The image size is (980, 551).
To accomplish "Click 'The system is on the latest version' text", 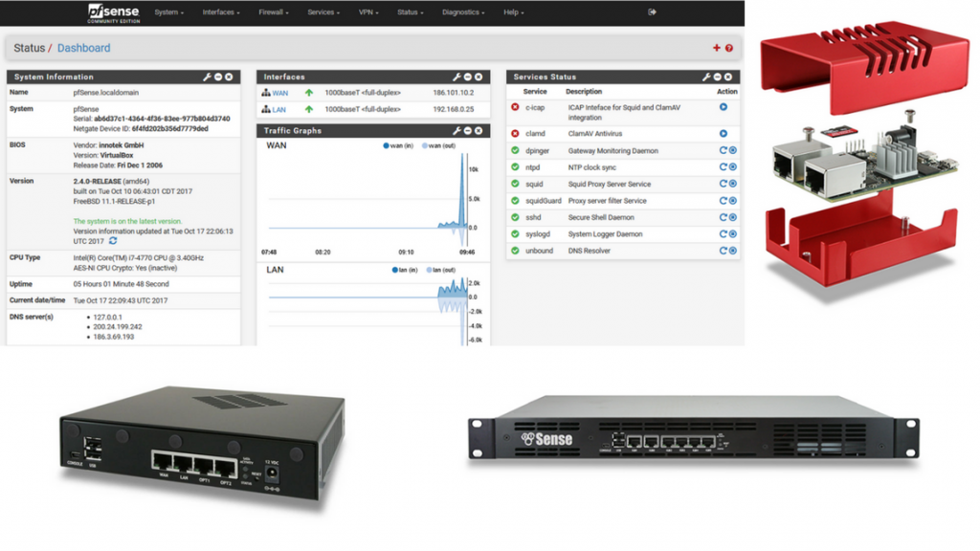I will 127,221.
